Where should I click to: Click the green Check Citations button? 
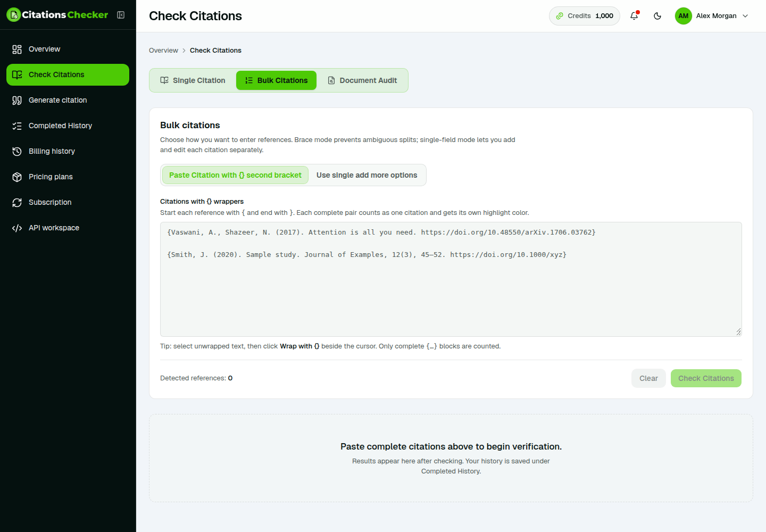(706, 378)
